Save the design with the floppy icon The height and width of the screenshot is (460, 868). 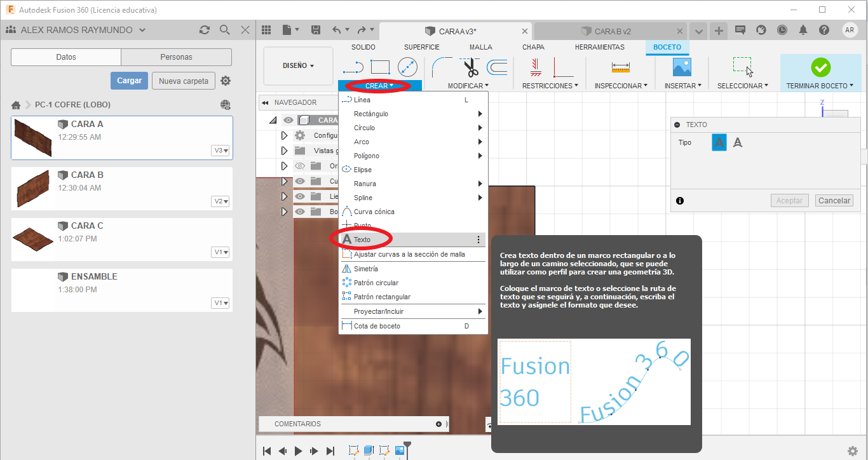[316, 30]
